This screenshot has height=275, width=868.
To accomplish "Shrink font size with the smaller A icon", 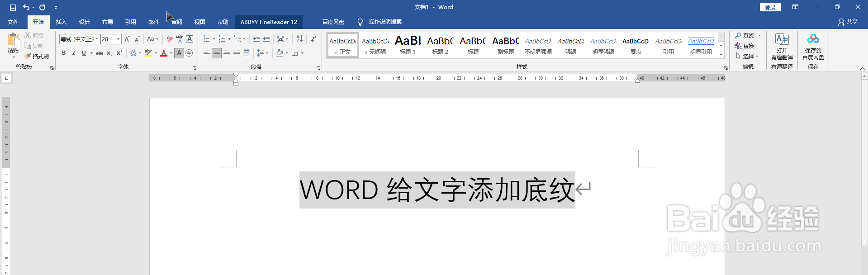I will pos(137,39).
